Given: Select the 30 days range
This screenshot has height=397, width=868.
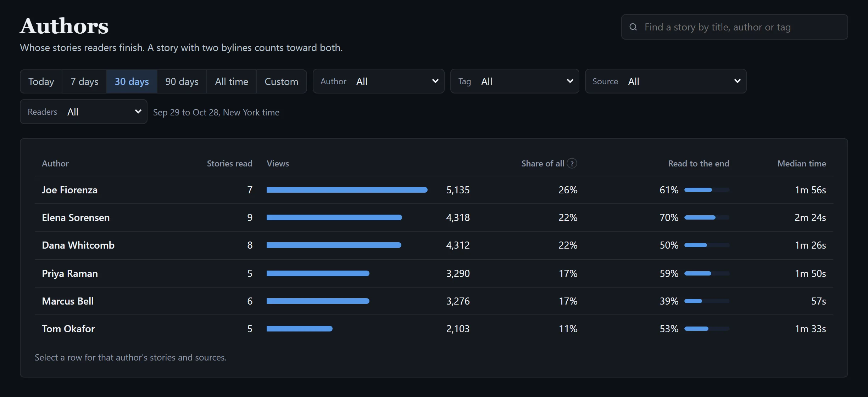Looking at the screenshot, I should 132,81.
